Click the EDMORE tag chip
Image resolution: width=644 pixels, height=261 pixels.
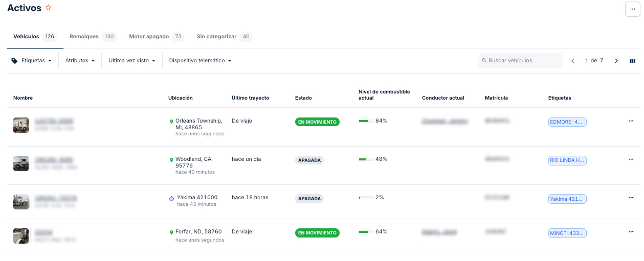(x=567, y=122)
